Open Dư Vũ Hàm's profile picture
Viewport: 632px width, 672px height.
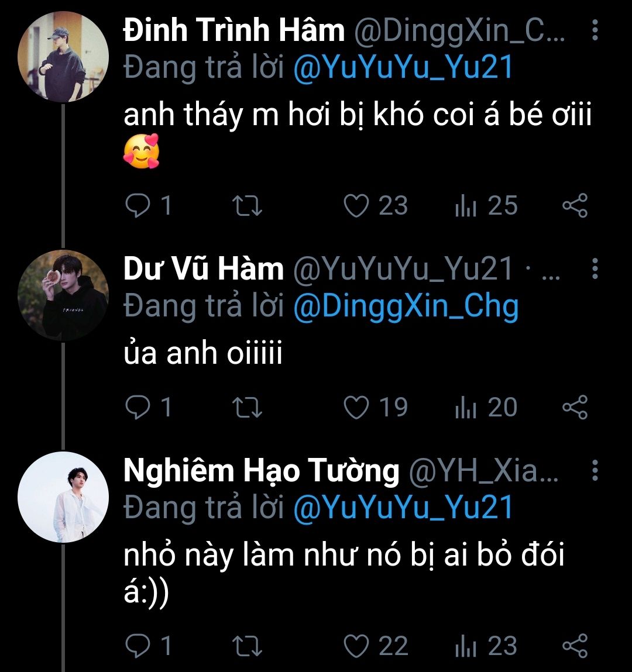tap(63, 295)
